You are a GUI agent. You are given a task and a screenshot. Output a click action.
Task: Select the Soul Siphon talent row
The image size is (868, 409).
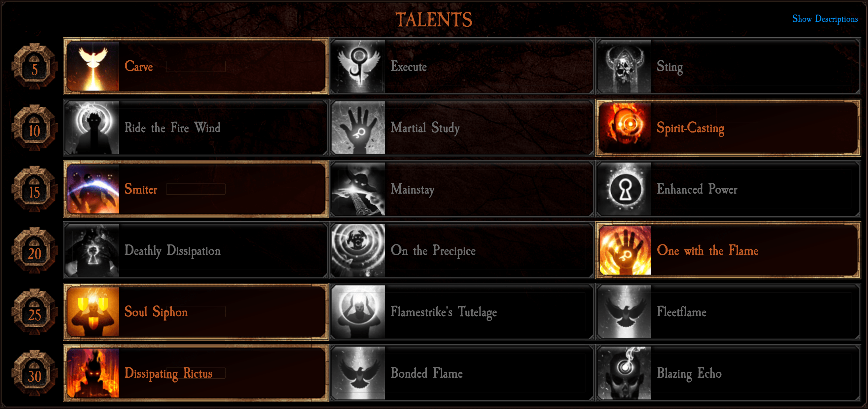(196, 312)
